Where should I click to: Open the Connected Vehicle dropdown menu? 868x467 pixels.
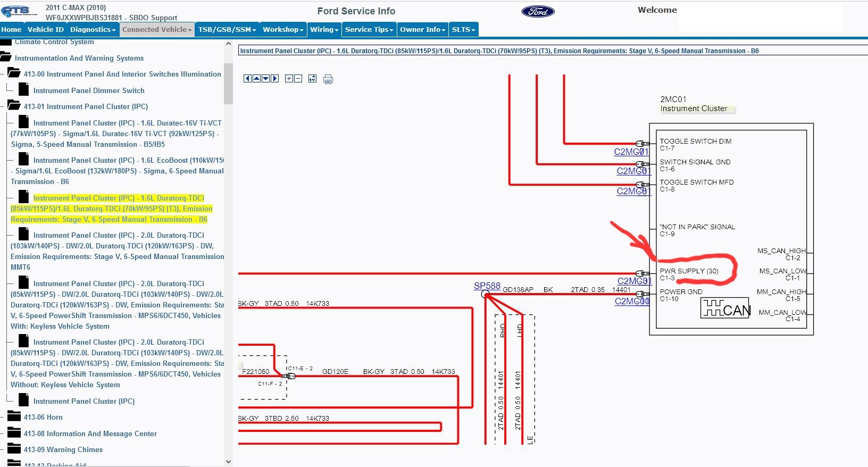157,30
